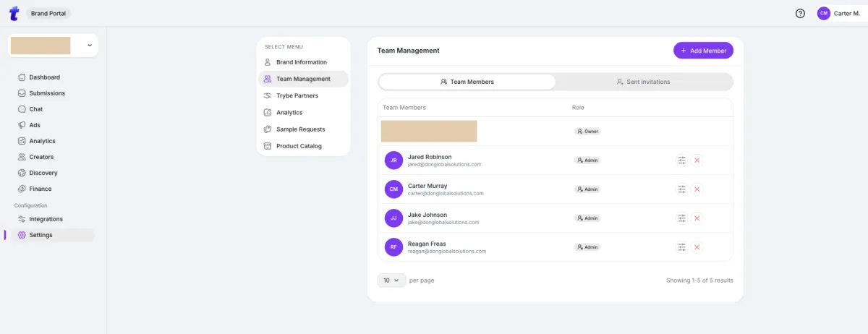The width and height of the screenshot is (868, 334).
Task: Click Jared Robinson's Admin role badge
Action: pos(587,160)
